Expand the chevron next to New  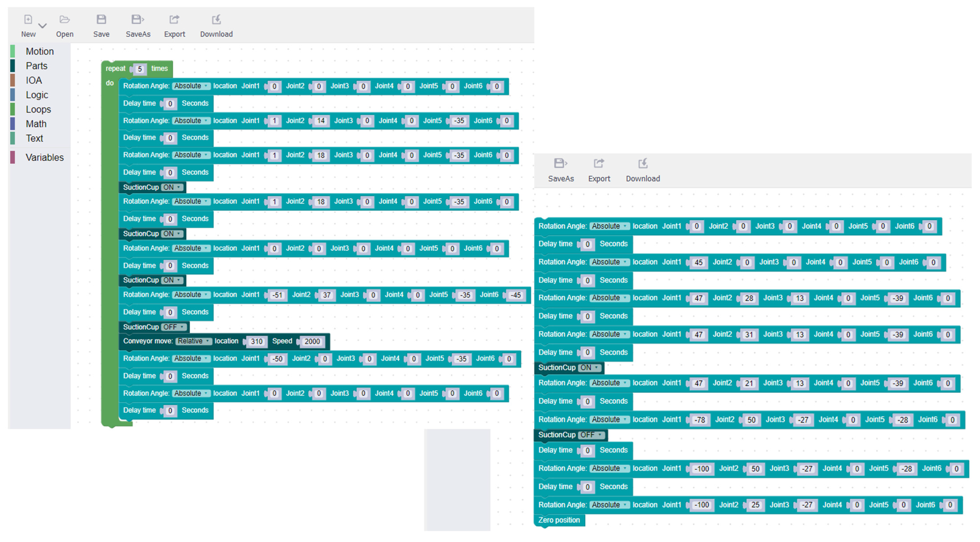click(43, 26)
